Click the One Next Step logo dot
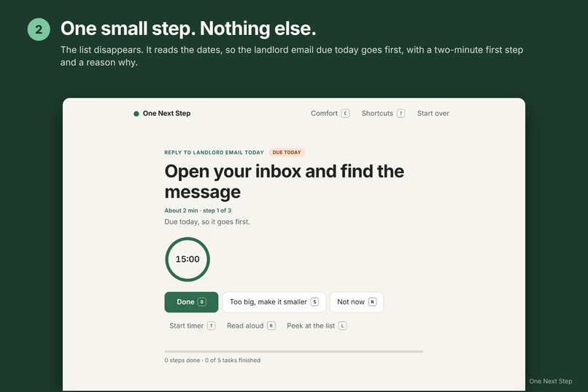This screenshot has width=588, height=392. click(136, 114)
